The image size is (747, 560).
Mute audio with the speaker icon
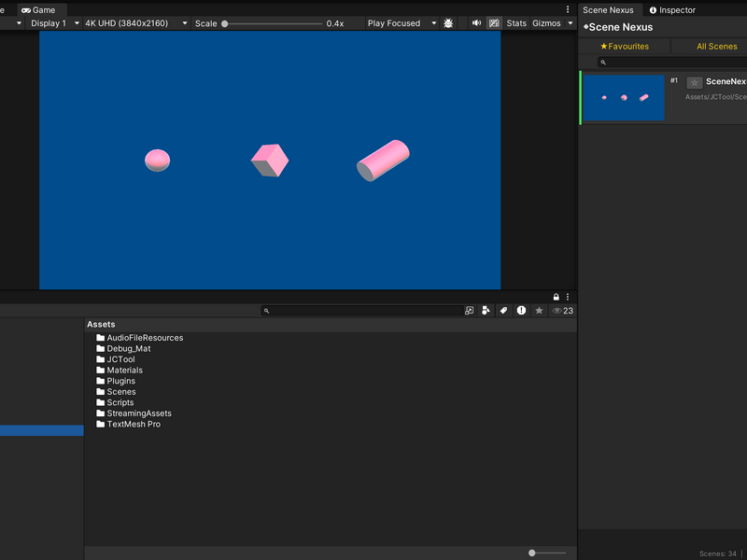476,22
